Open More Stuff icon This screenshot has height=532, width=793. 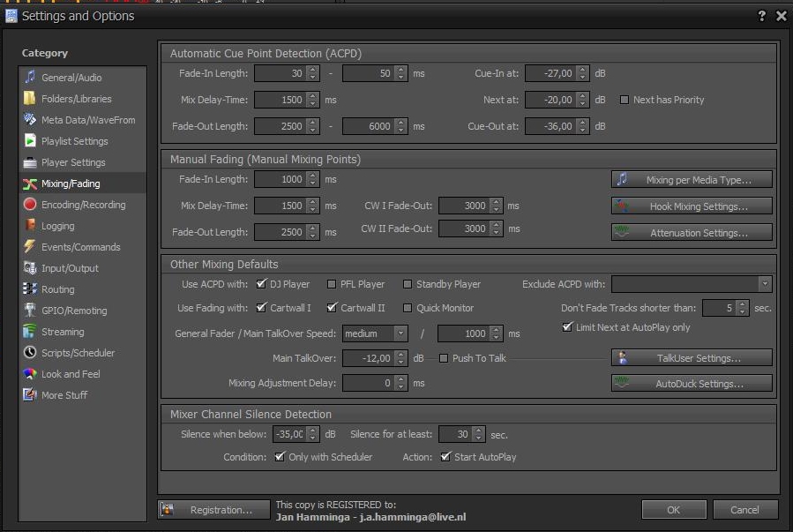tap(30, 394)
